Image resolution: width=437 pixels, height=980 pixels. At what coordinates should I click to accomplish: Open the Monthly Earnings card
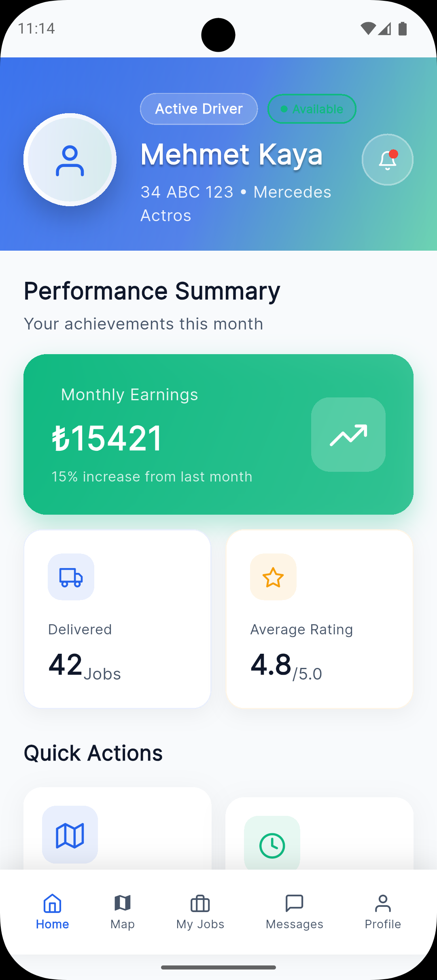tap(218, 434)
